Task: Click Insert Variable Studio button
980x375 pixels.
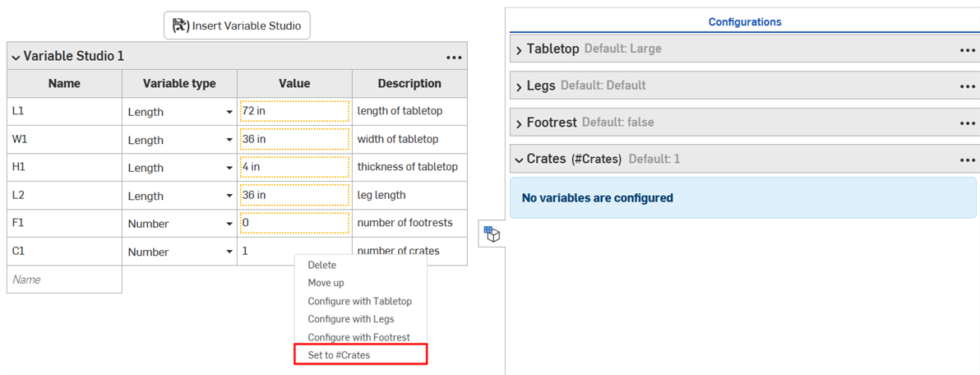Action: point(237,25)
